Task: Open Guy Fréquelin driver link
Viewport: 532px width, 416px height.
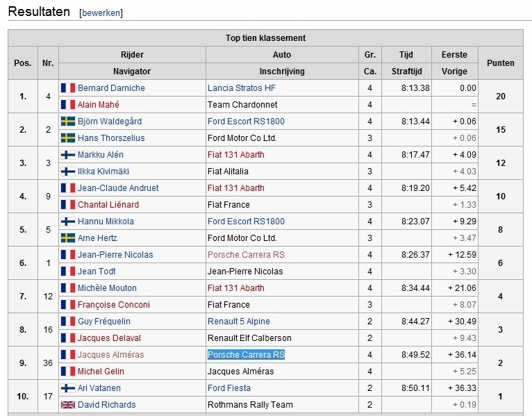Action: pos(104,321)
